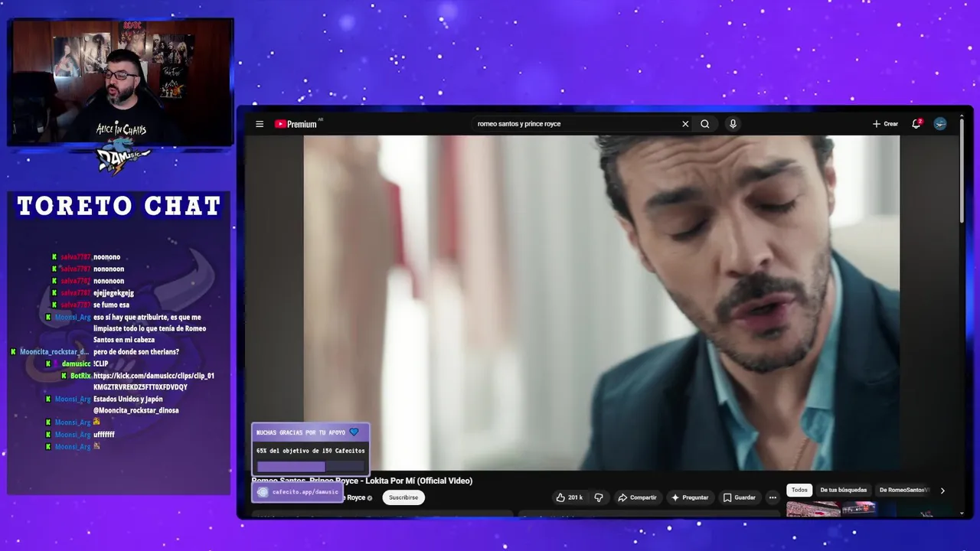The height and width of the screenshot is (551, 980).
Task: Select the De RomeoSantos chip
Action: click(903, 490)
